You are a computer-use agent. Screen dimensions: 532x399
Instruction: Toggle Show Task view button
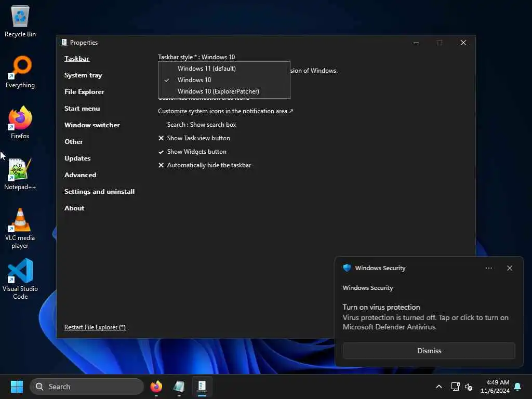[194, 138]
